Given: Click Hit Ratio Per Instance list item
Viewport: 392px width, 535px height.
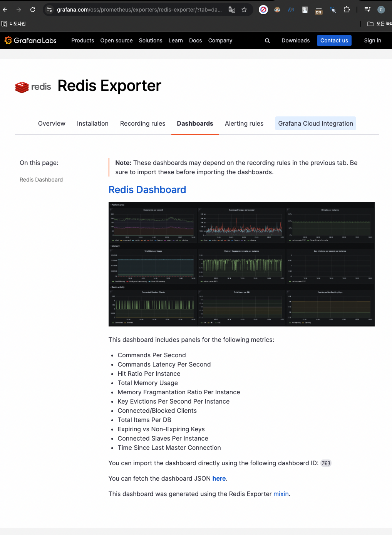Looking at the screenshot, I should click(149, 373).
